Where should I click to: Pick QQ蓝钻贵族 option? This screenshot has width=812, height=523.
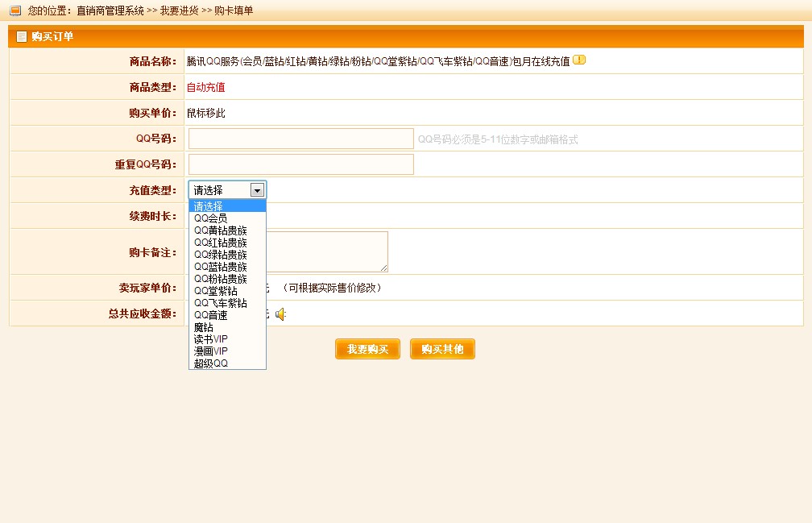coord(227,267)
